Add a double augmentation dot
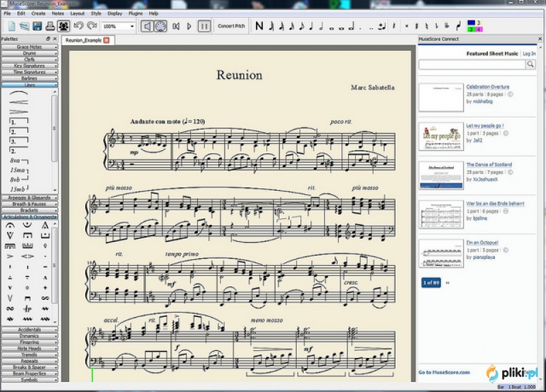This screenshot has height=392, width=546. click(x=371, y=27)
